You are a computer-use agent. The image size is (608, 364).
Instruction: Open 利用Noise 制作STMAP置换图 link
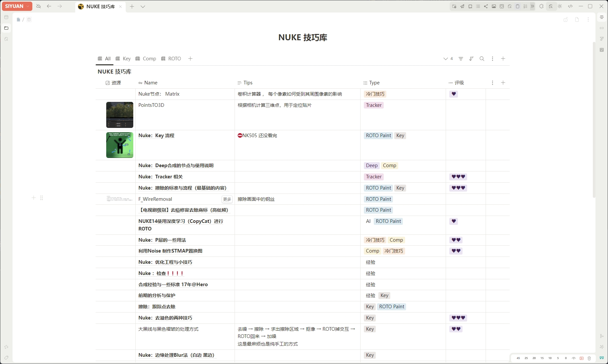coord(170,251)
